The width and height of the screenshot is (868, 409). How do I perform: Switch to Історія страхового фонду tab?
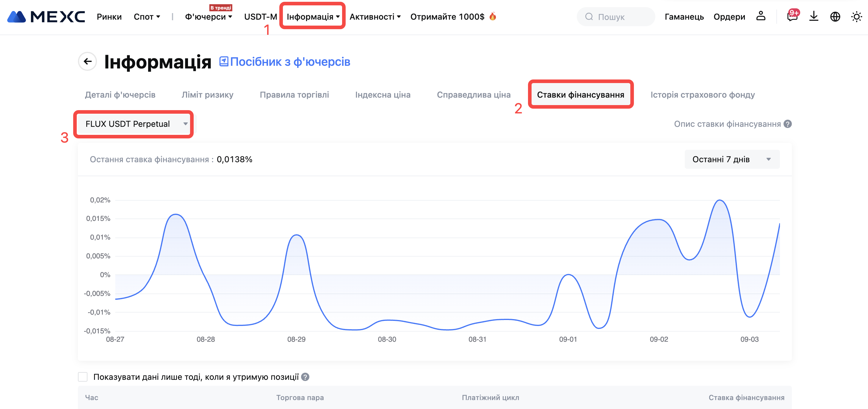click(702, 95)
